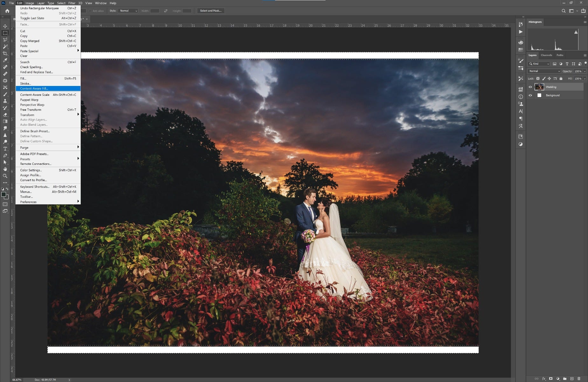
Task: Open the History panel icon
Action: pyautogui.click(x=521, y=24)
